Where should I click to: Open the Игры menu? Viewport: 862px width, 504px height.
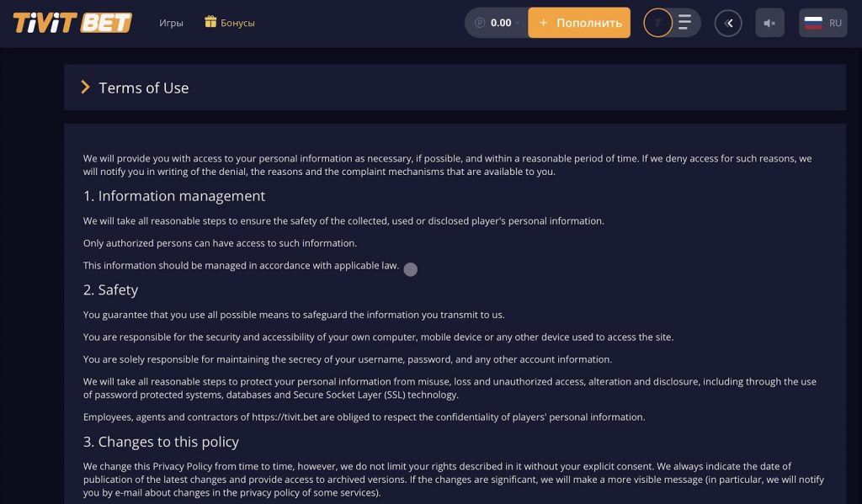coord(171,23)
